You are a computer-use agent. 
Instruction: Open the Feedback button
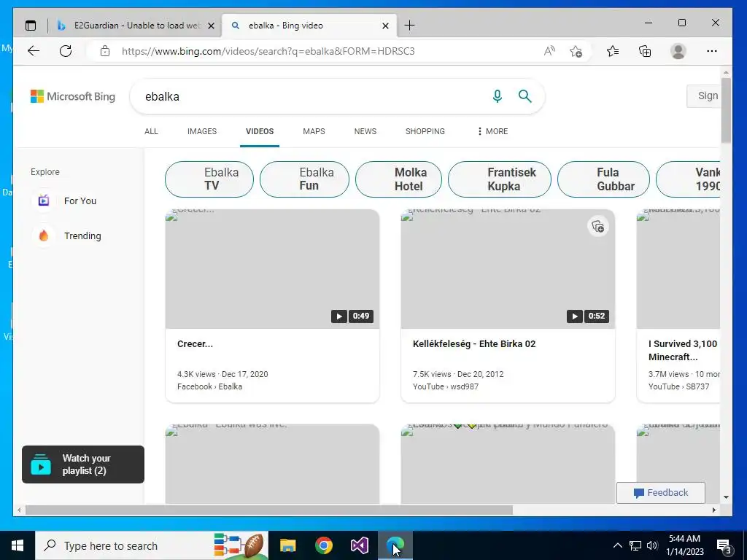coord(661,492)
